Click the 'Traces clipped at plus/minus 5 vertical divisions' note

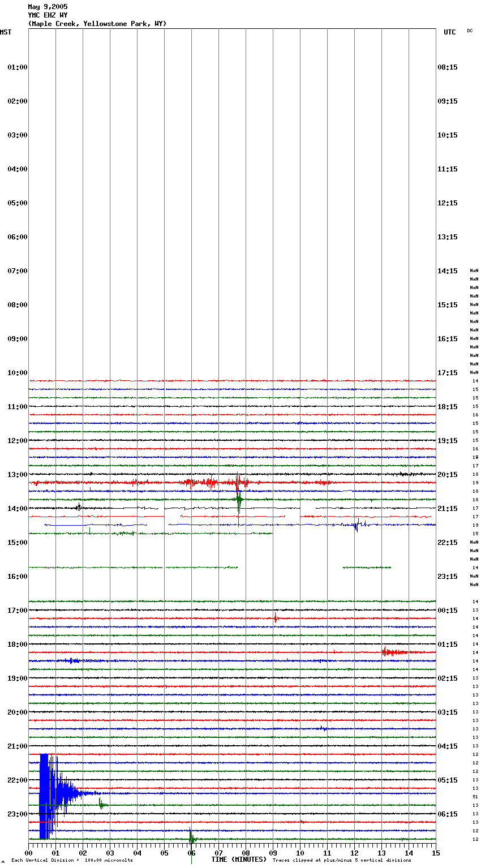tap(342, 861)
